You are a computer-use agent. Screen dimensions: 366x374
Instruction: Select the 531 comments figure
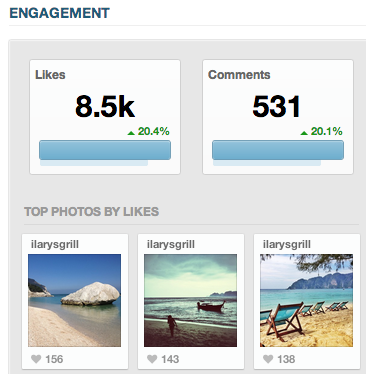(x=277, y=107)
